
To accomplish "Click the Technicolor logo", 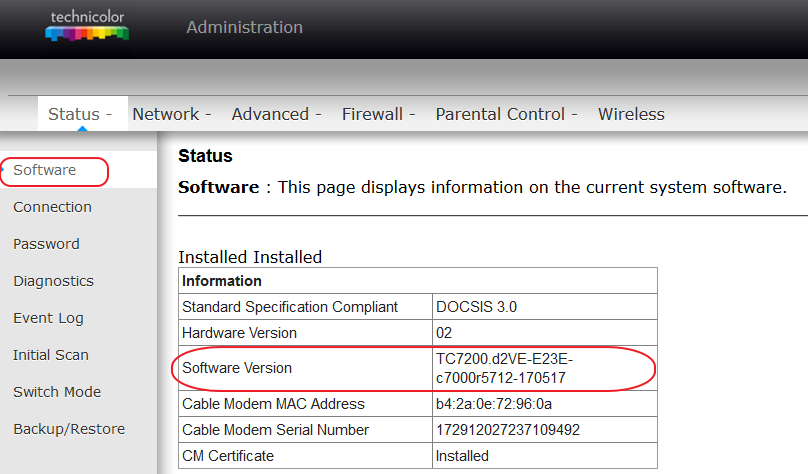I will 87,25.
